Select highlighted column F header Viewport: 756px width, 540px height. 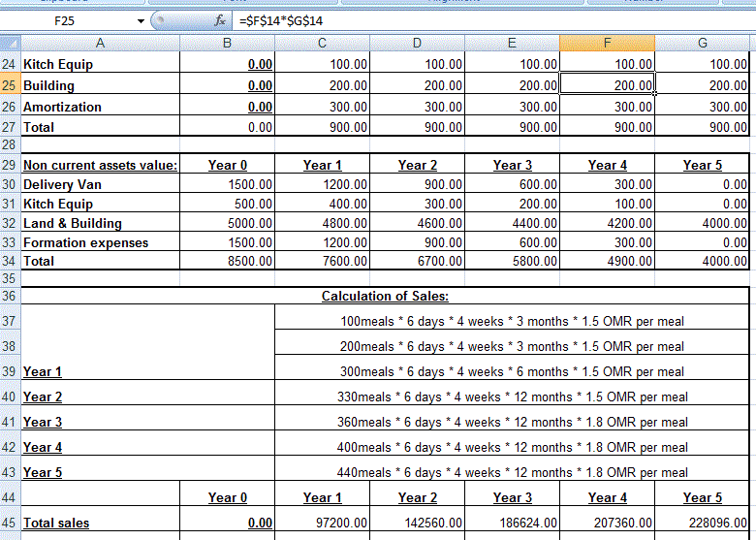pyautogui.click(x=607, y=44)
